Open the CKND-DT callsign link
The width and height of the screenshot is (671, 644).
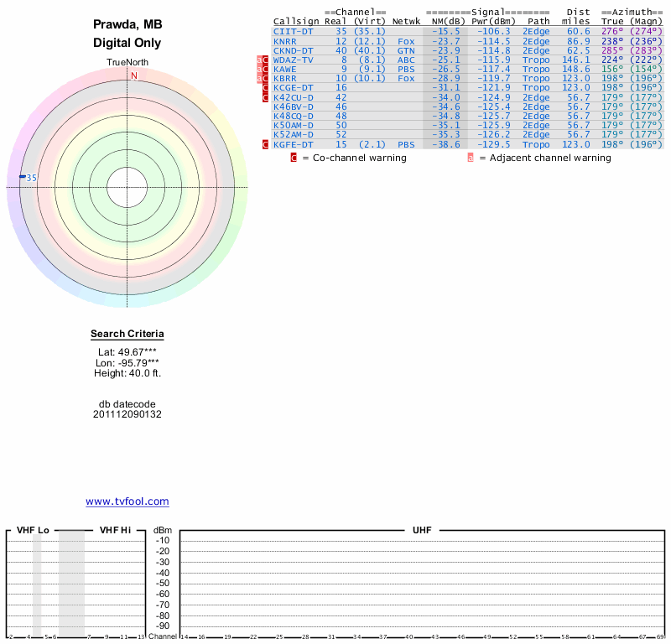point(293,50)
